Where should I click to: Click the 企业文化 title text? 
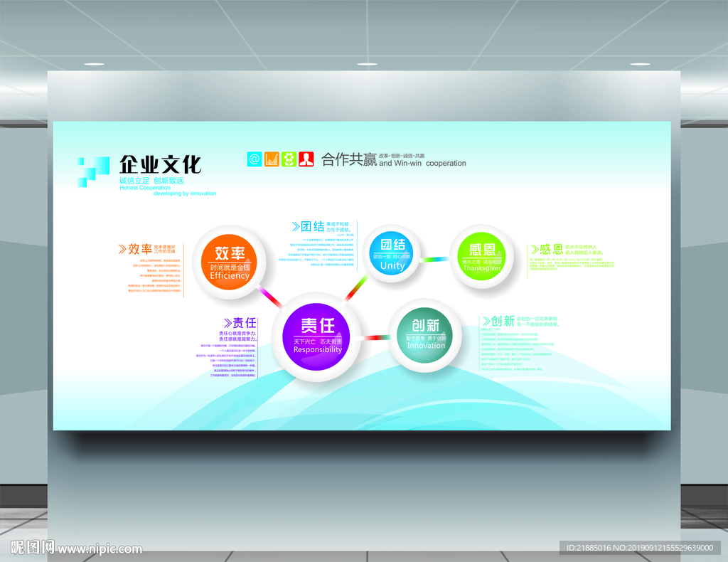(x=160, y=164)
